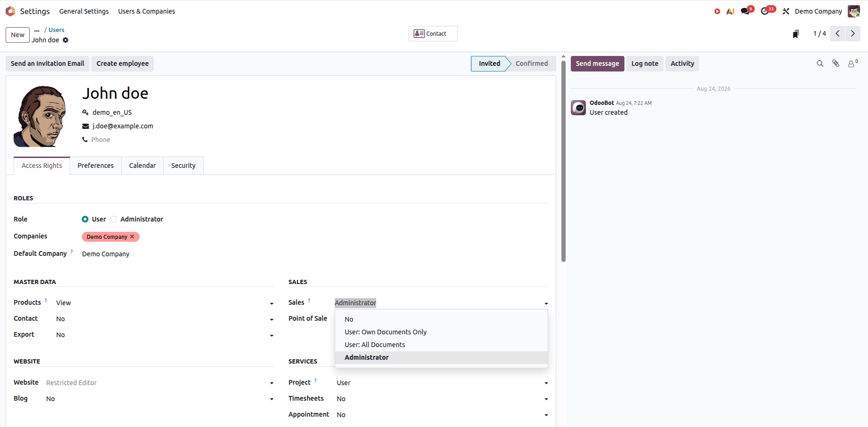Switch to the Preferences tab

click(x=95, y=166)
